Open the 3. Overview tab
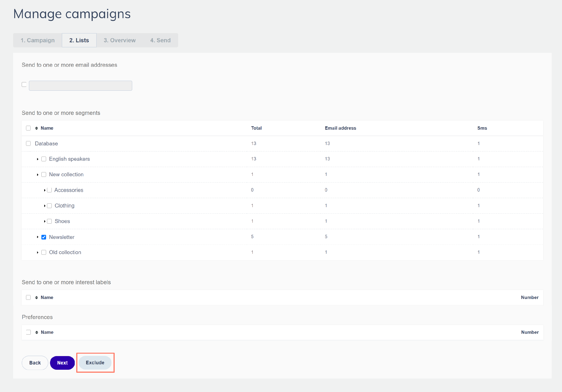 120,40
